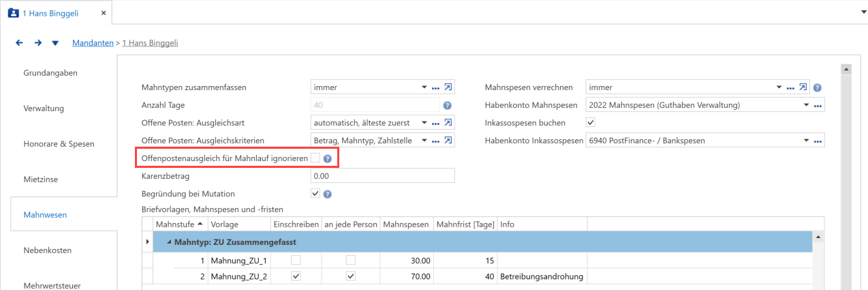Click the disabled Anzahl Tage field
868x290 pixels.
[x=374, y=105]
